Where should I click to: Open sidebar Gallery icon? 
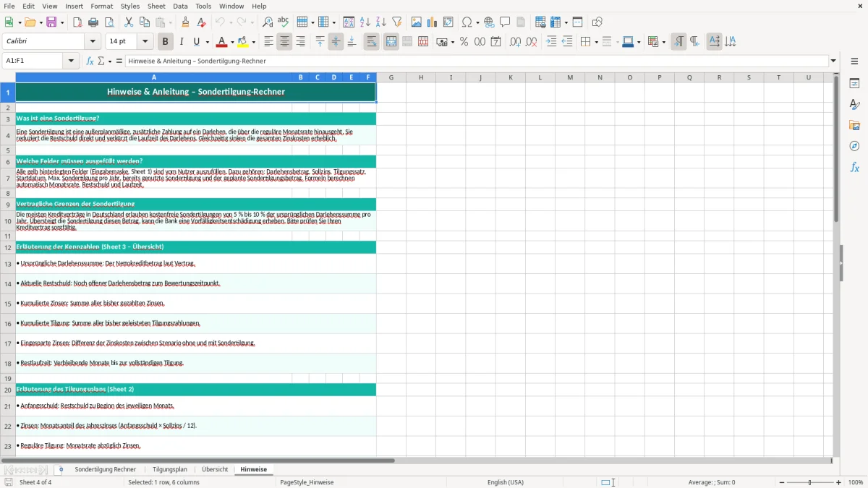click(854, 125)
